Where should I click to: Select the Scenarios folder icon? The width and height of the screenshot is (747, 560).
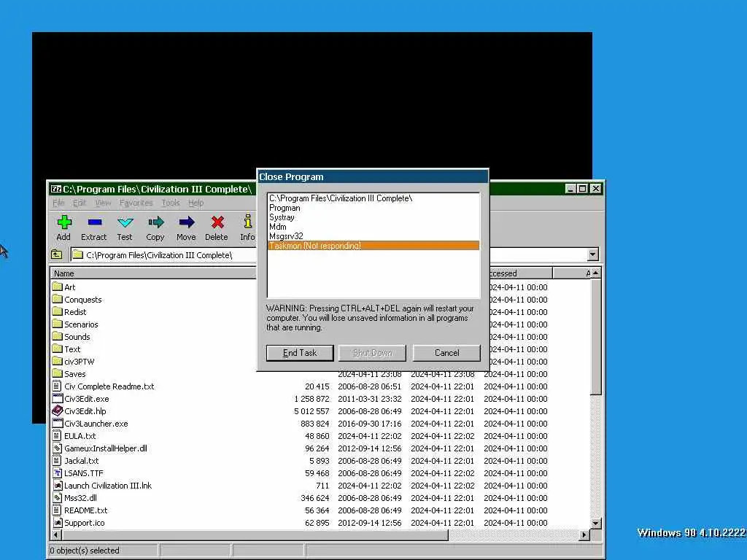57,324
